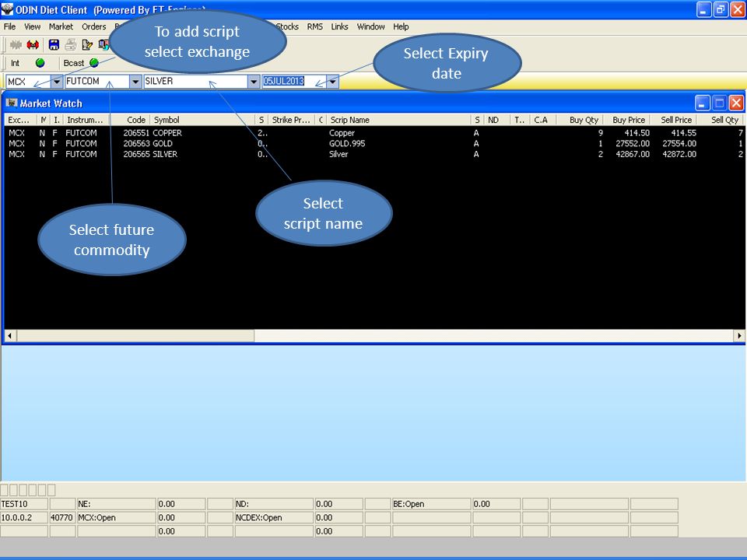Click the Sell Price column header
Image resolution: width=747 pixels, height=560 pixels.
[x=674, y=120]
